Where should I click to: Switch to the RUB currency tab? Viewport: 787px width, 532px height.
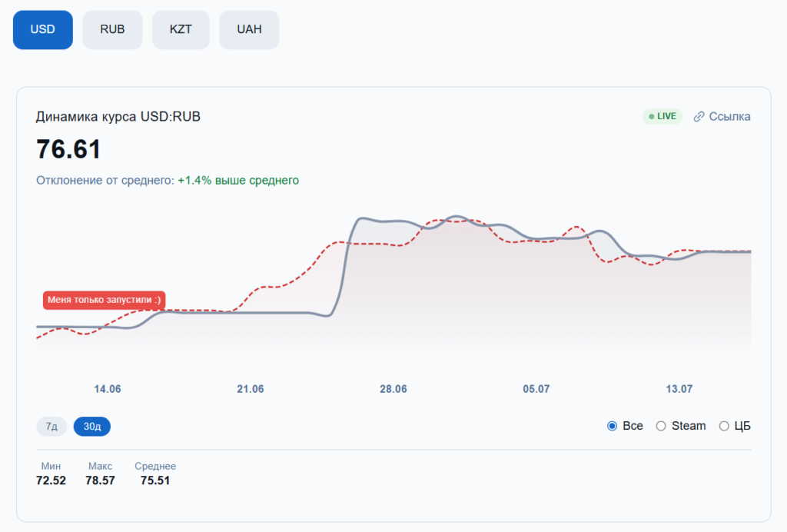click(x=112, y=30)
